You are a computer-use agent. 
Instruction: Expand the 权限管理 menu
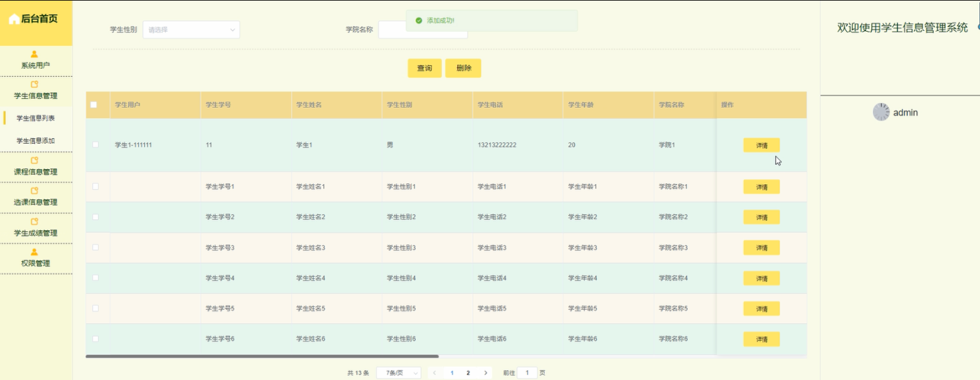point(36,258)
